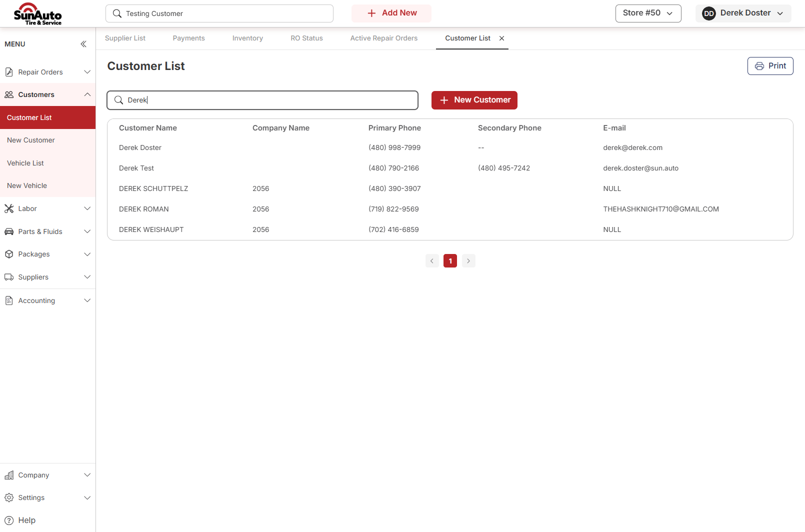This screenshot has width=805, height=532.
Task: Collapse the Customers menu chevron
Action: tap(87, 94)
